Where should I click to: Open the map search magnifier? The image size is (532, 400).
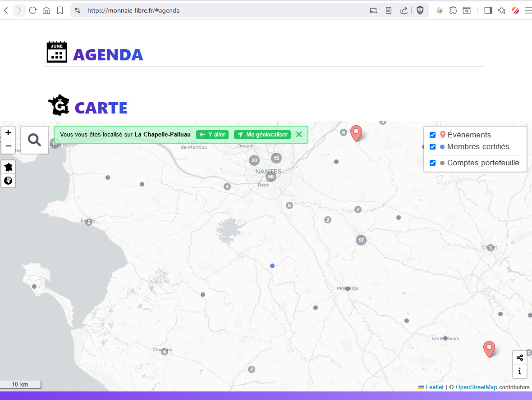coord(35,140)
